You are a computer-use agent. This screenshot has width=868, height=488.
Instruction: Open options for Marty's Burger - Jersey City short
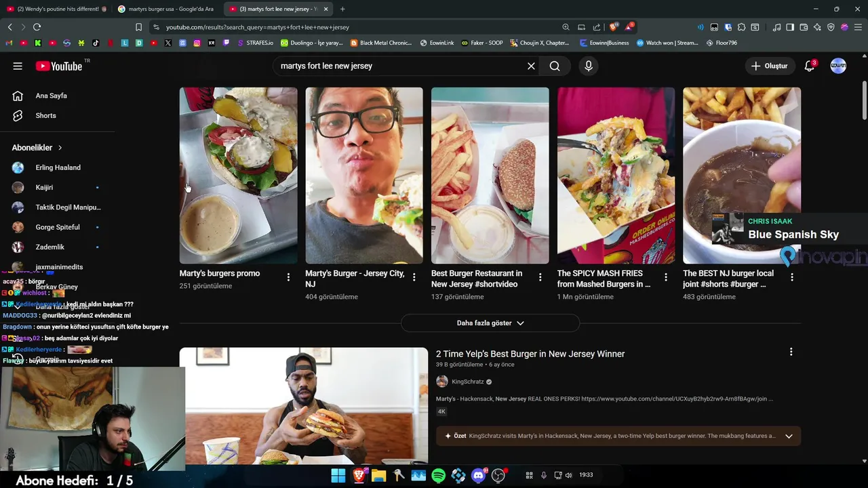click(414, 277)
